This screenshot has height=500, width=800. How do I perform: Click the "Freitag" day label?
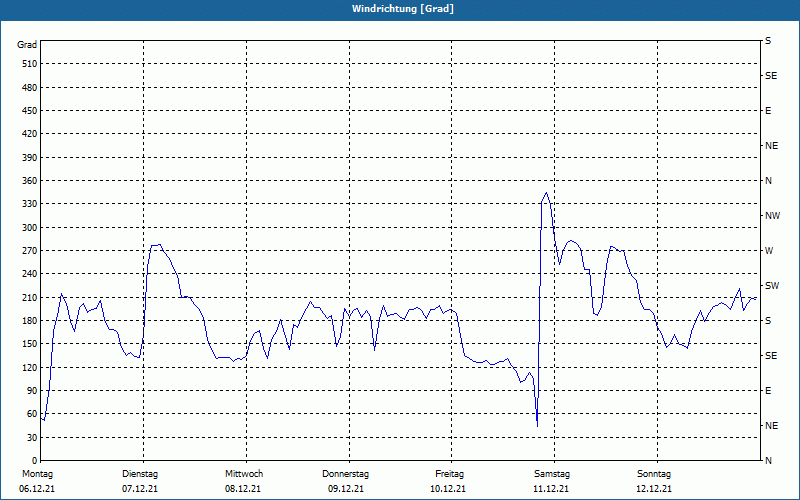(x=449, y=474)
